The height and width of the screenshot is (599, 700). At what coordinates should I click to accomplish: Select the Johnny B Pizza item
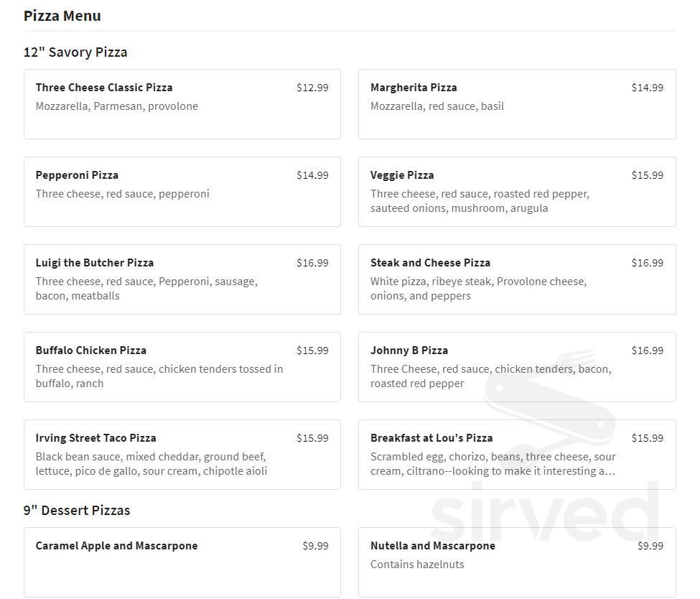pos(516,366)
